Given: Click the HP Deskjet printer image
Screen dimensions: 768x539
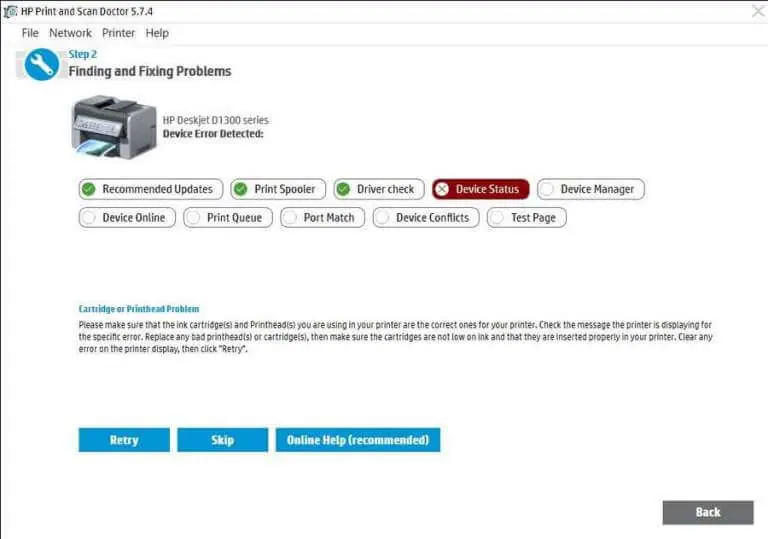Looking at the screenshot, I should pyautogui.click(x=114, y=127).
